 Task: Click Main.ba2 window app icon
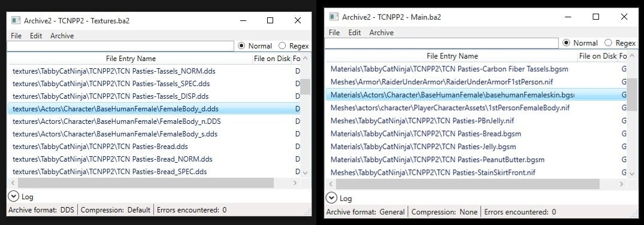334,17
